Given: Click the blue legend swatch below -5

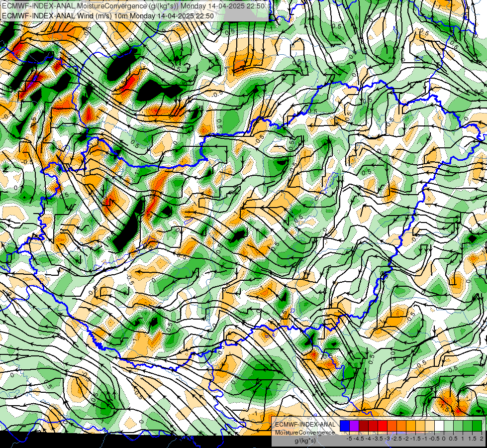Looking at the screenshot, I should pos(345,426).
